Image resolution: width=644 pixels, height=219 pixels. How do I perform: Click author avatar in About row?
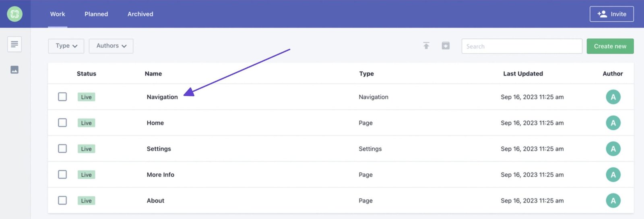(613, 200)
